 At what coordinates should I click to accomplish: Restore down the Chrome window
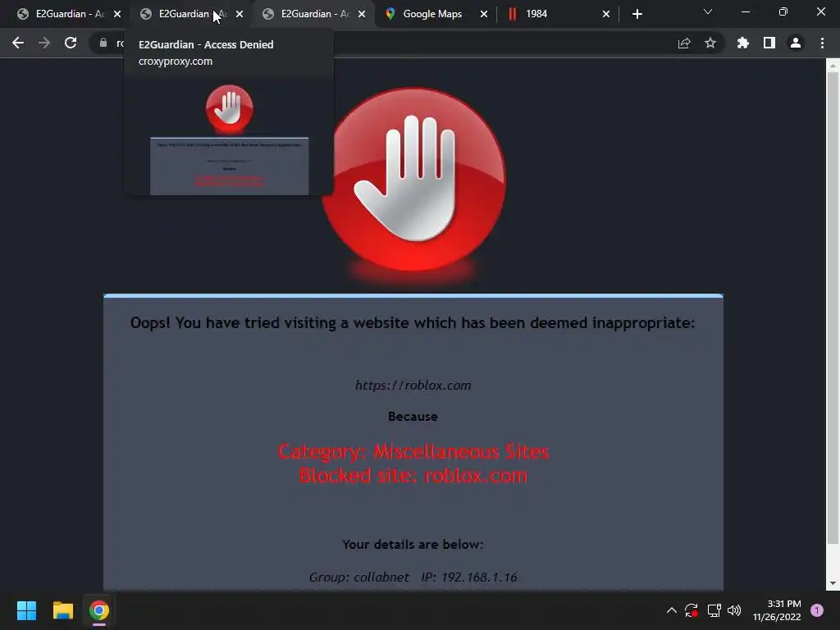783,11
